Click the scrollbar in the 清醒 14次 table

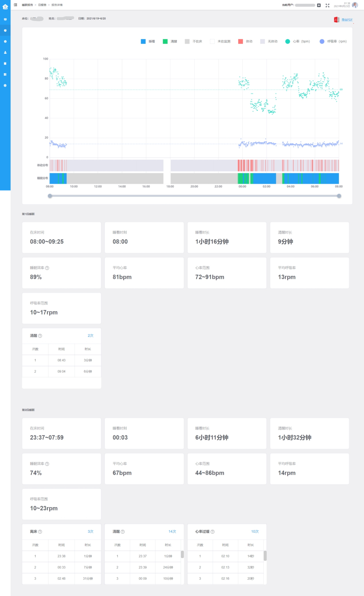click(182, 554)
